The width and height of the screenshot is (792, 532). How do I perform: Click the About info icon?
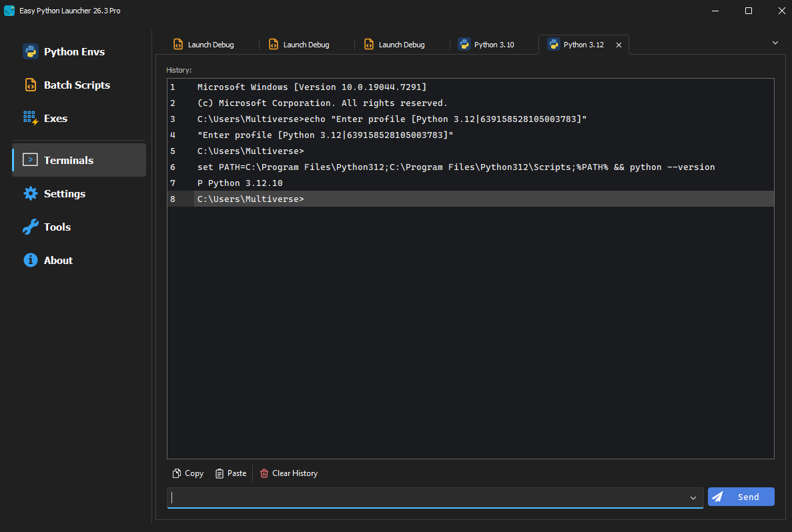tap(30, 260)
